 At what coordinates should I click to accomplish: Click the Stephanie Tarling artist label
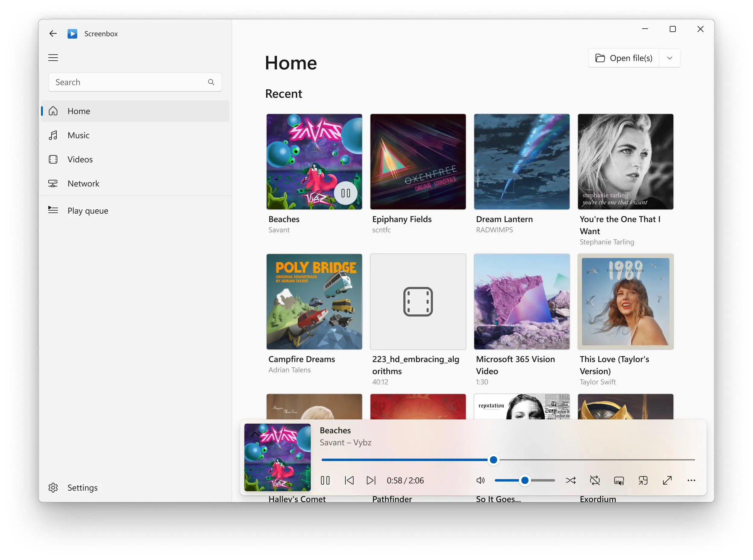coord(607,242)
